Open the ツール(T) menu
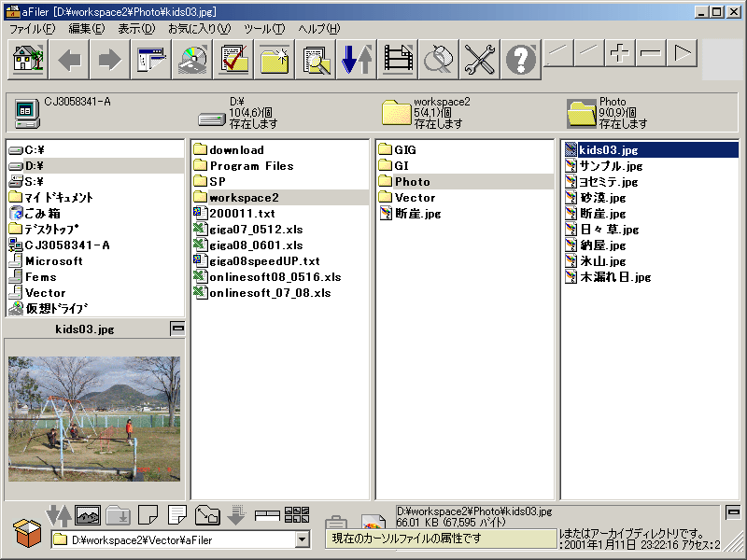This screenshot has height=560, width=747. coord(264,29)
